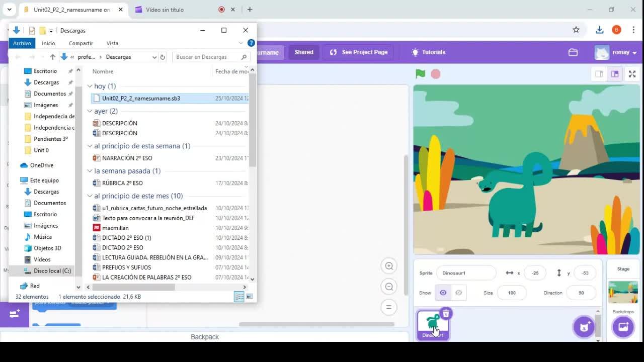Click the Shared button
Viewport: 644px width, 362px height.
(304, 52)
